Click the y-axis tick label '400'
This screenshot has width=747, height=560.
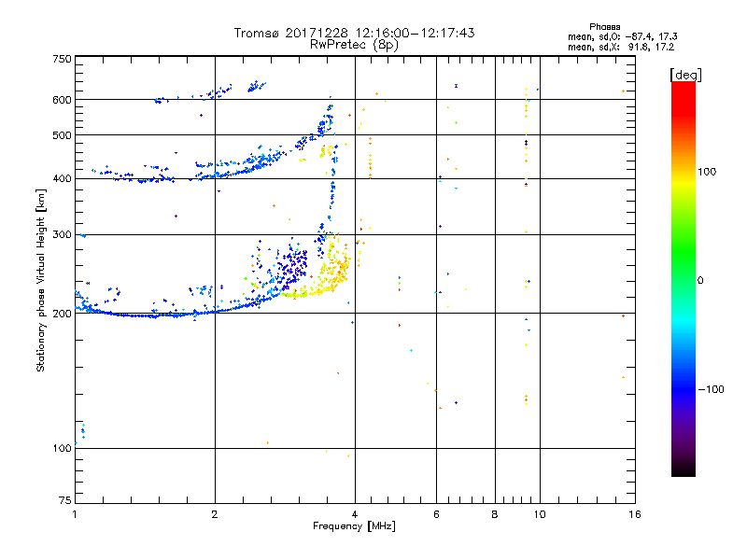tap(62, 179)
